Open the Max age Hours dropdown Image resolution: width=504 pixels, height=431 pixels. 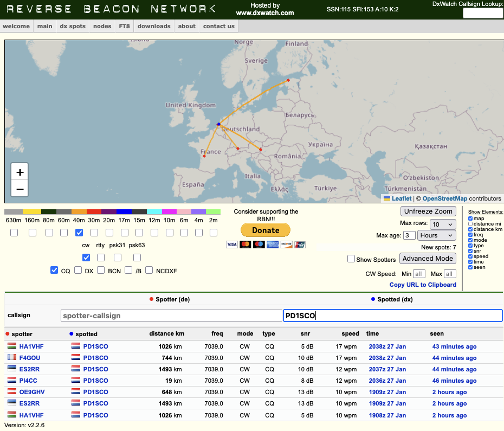436,235
